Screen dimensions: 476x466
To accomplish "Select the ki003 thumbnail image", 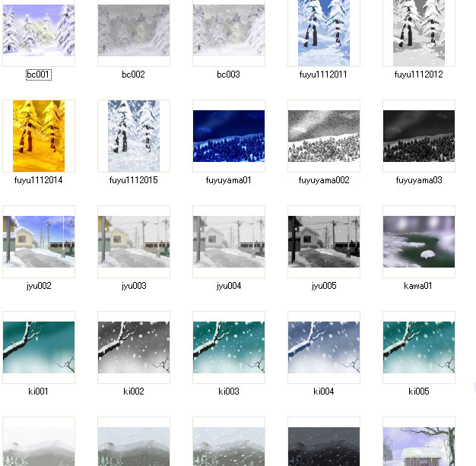I will pos(229,347).
